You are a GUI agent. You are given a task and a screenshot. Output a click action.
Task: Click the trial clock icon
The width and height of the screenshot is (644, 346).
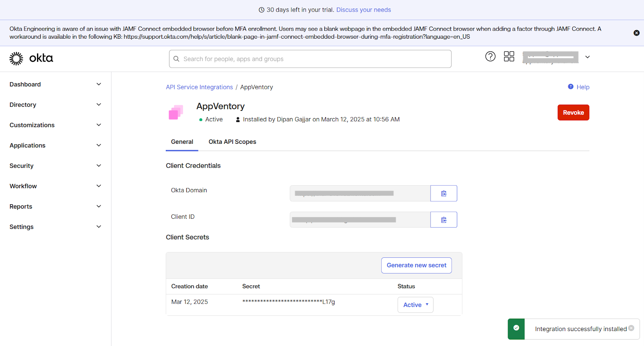tap(262, 10)
